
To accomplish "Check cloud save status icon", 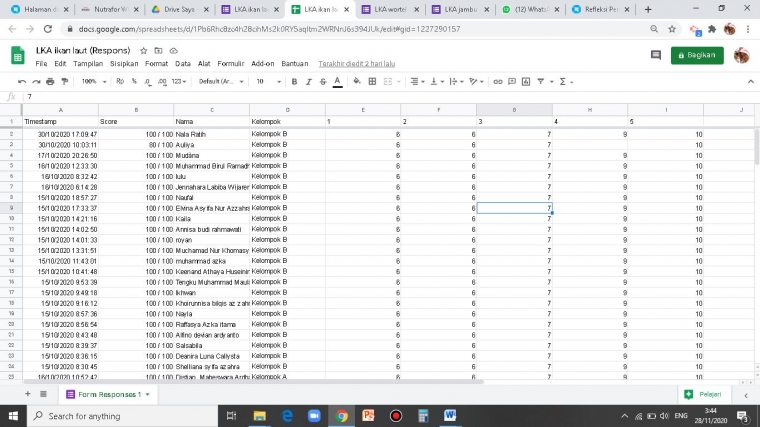I will 174,50.
